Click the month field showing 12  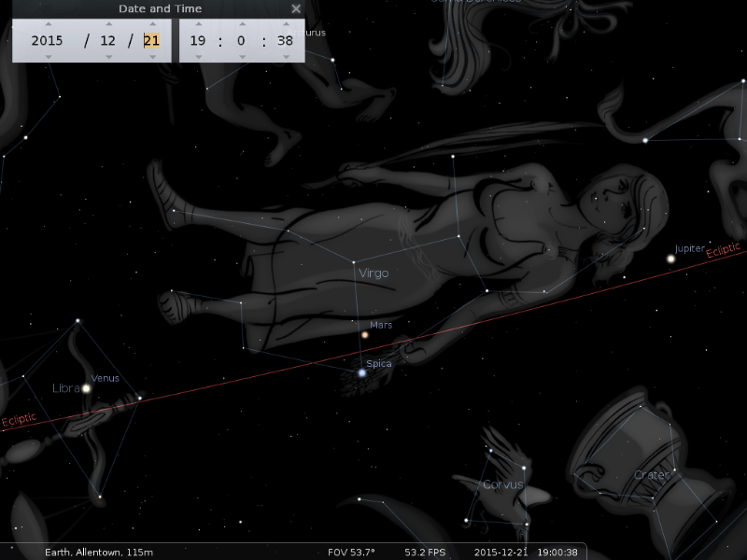coord(108,41)
